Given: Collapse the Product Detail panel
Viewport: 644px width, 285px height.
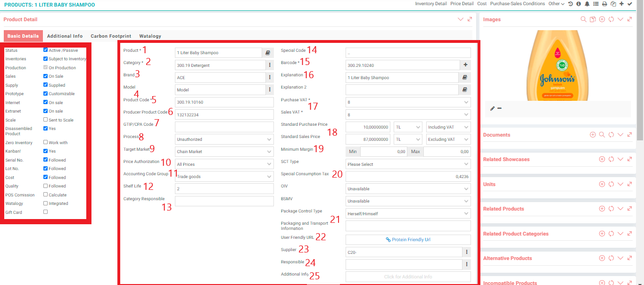Looking at the screenshot, I should pos(461,19).
